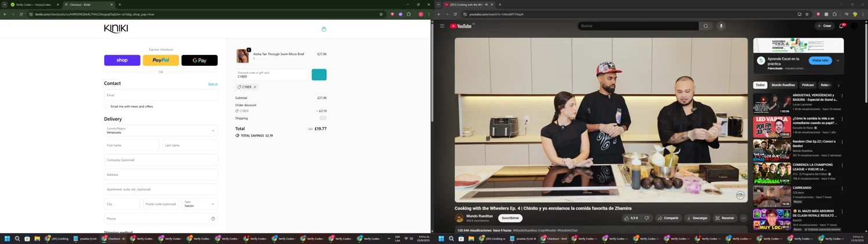
Task: Open extensions puzzle icon in Kiniki window
Action: click(409, 14)
